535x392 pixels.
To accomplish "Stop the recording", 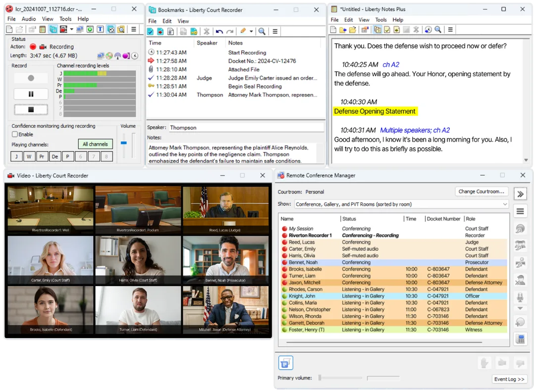I will (31, 109).
